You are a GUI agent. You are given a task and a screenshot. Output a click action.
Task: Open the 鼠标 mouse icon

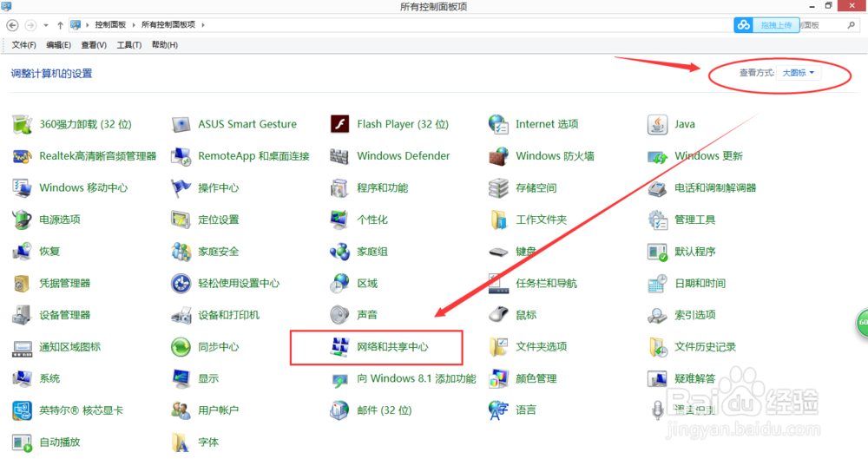pyautogui.click(x=498, y=315)
